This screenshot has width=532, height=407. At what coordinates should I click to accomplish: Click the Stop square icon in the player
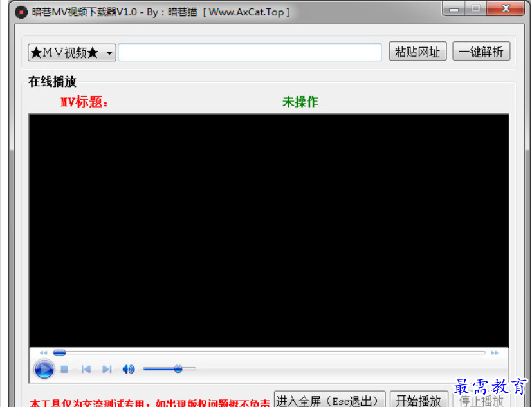tap(64, 369)
